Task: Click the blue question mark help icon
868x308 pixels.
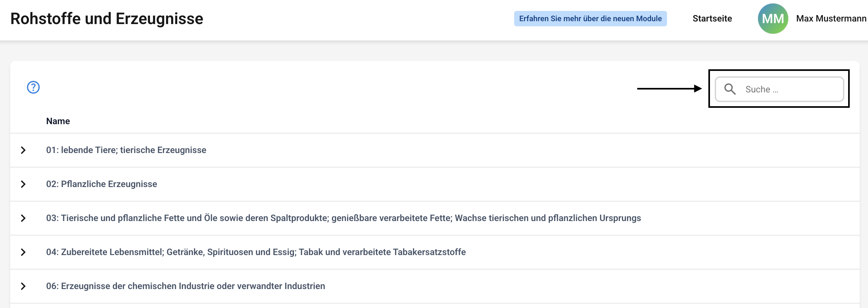Action: (x=33, y=87)
